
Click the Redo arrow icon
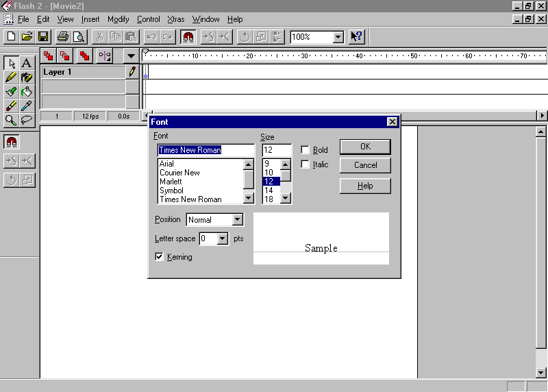[168, 37]
